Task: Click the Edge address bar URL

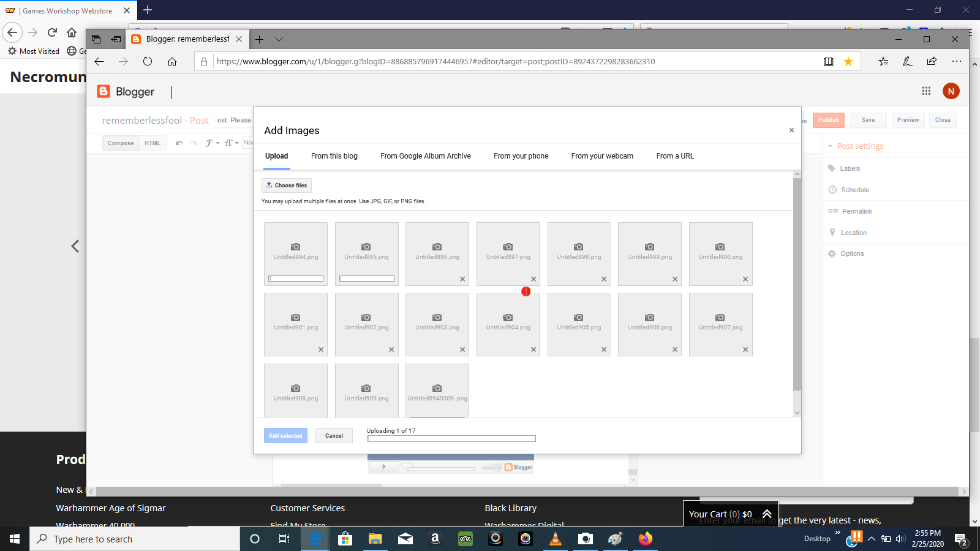Action: [x=436, y=61]
